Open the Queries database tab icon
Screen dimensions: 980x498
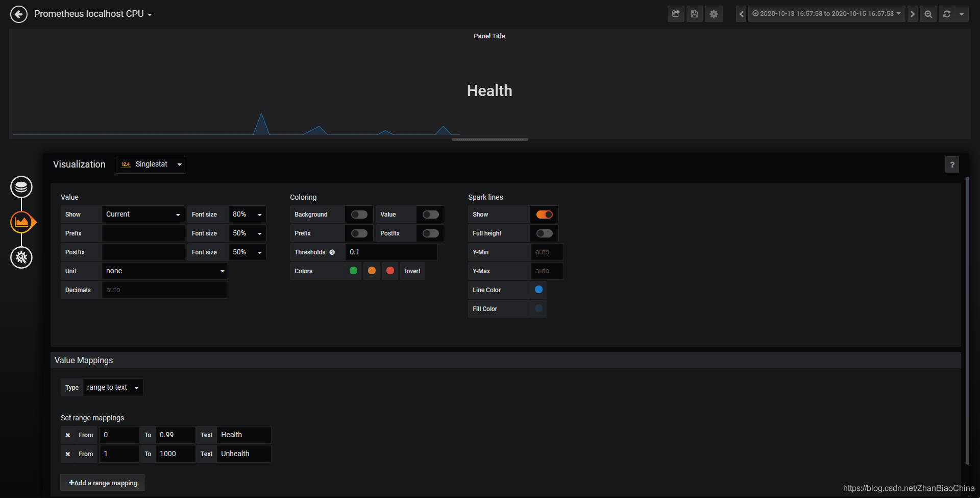pyautogui.click(x=21, y=187)
